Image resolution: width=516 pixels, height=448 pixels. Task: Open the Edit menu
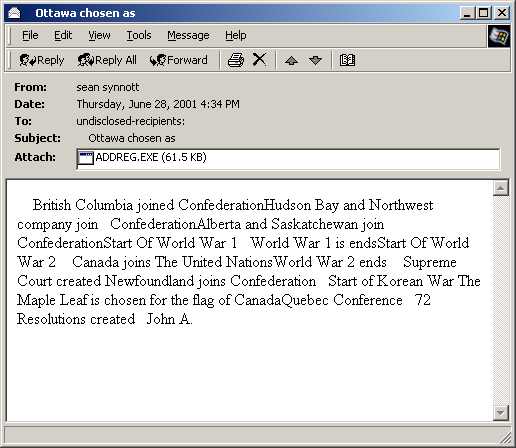pos(63,35)
